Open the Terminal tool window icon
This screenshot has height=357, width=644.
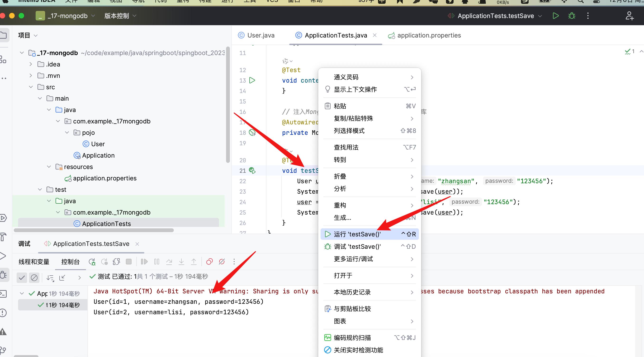pyautogui.click(x=3, y=294)
